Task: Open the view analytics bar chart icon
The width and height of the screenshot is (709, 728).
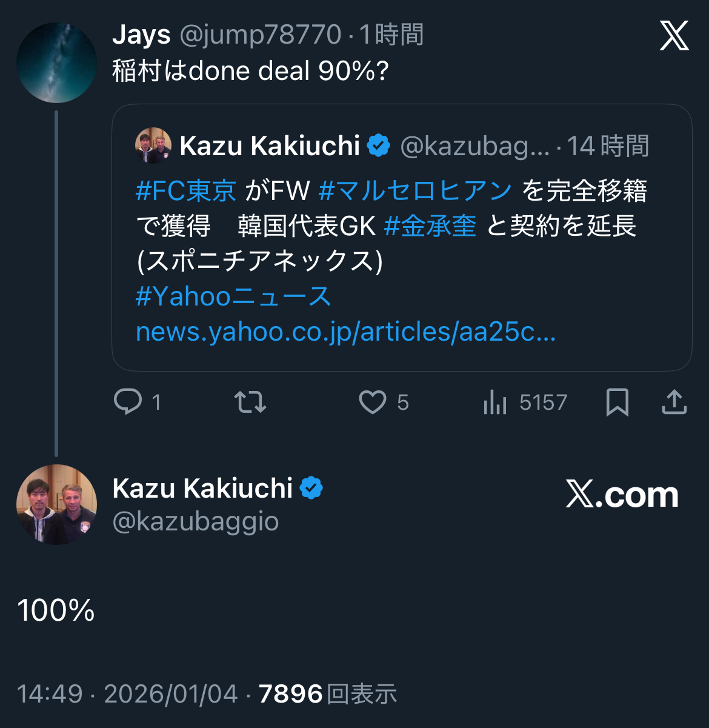Action: tap(495, 402)
